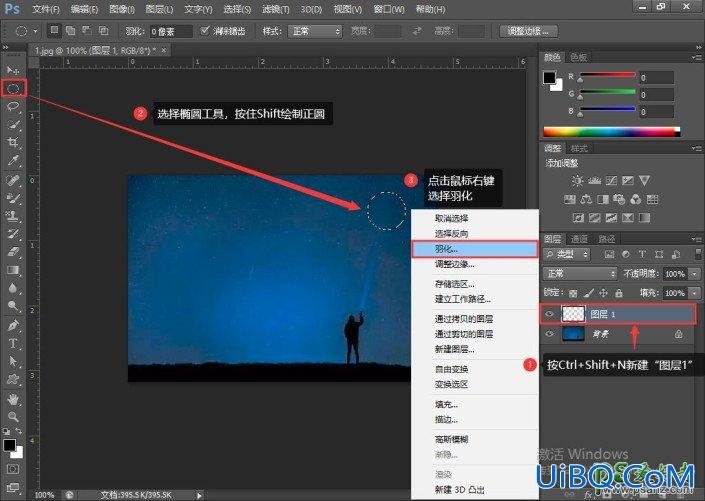Hide the 背景 layer visibility eye

pos(549,334)
